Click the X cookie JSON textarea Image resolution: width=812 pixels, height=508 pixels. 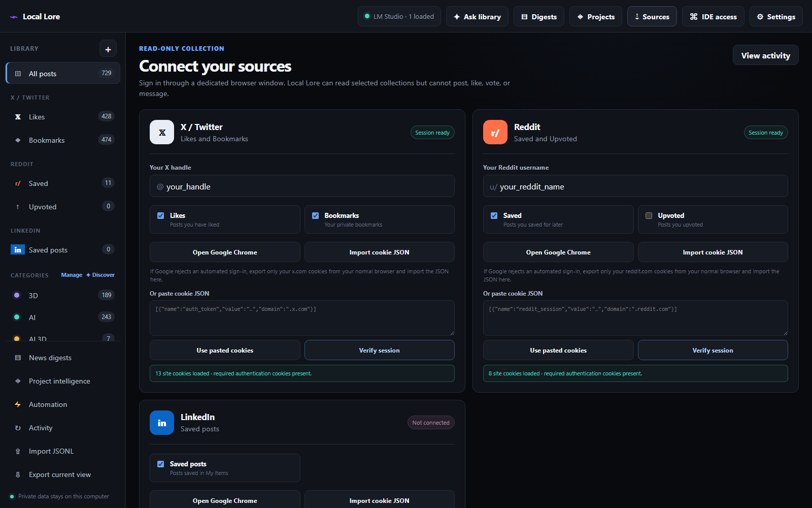pos(302,318)
